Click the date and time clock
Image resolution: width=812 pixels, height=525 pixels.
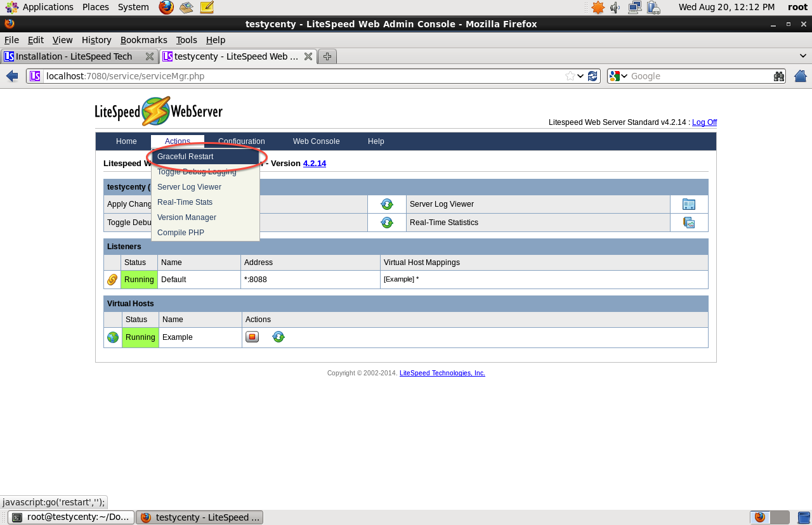click(726, 7)
